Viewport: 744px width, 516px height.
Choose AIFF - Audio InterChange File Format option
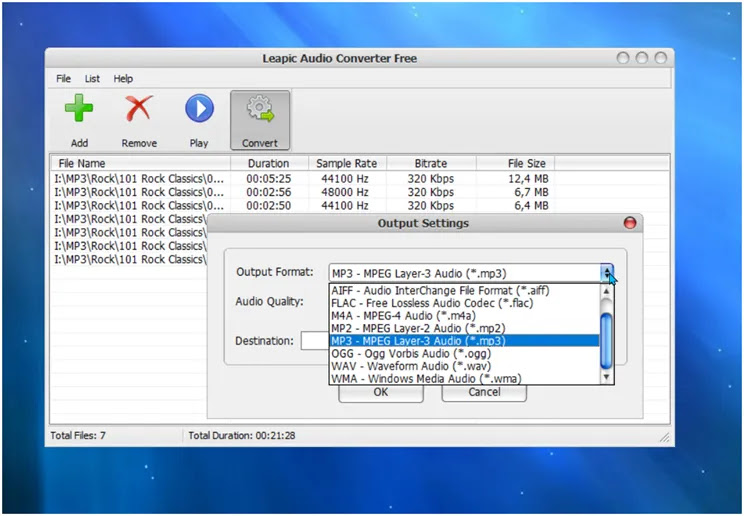(465, 291)
